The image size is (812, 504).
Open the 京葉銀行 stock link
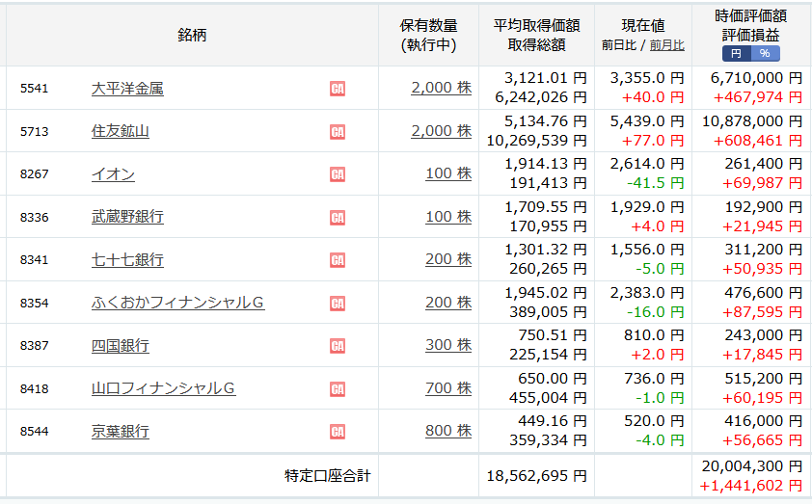click(x=121, y=431)
